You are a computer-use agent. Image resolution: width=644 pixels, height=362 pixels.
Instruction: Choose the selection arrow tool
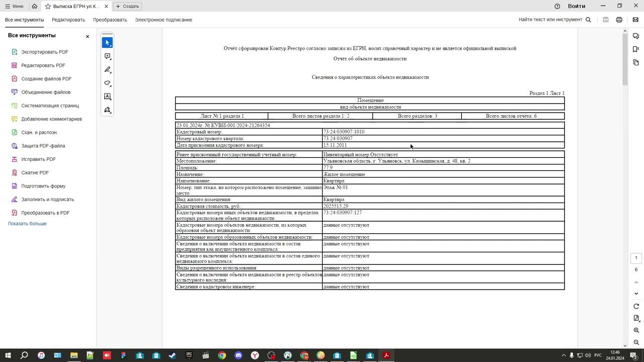[107, 43]
